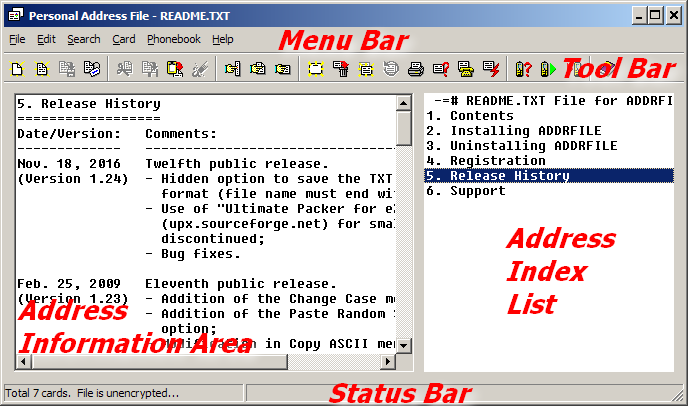Click the card with red question mark icon
Image resolution: width=688 pixels, height=406 pixels.
pyautogui.click(x=441, y=69)
